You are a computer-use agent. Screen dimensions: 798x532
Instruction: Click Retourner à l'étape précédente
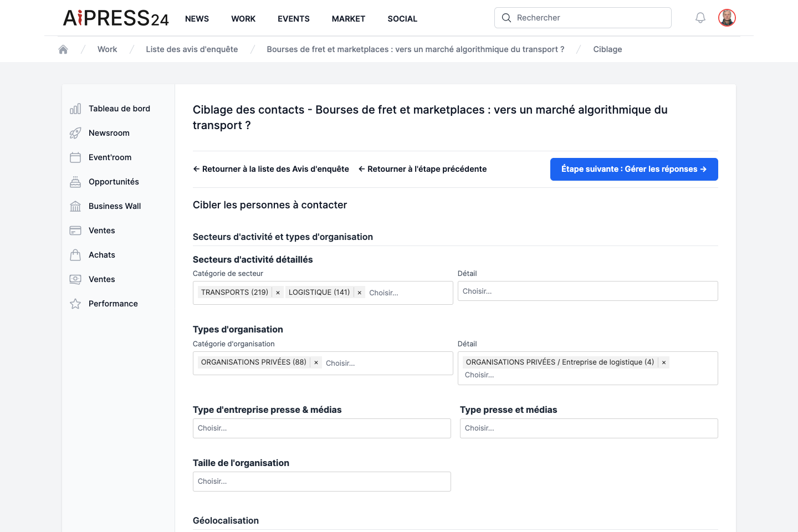[422, 169]
